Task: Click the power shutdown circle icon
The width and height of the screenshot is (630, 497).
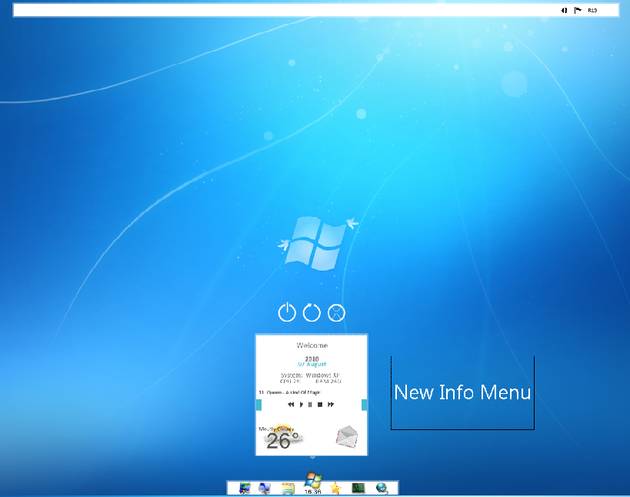Action: point(287,312)
